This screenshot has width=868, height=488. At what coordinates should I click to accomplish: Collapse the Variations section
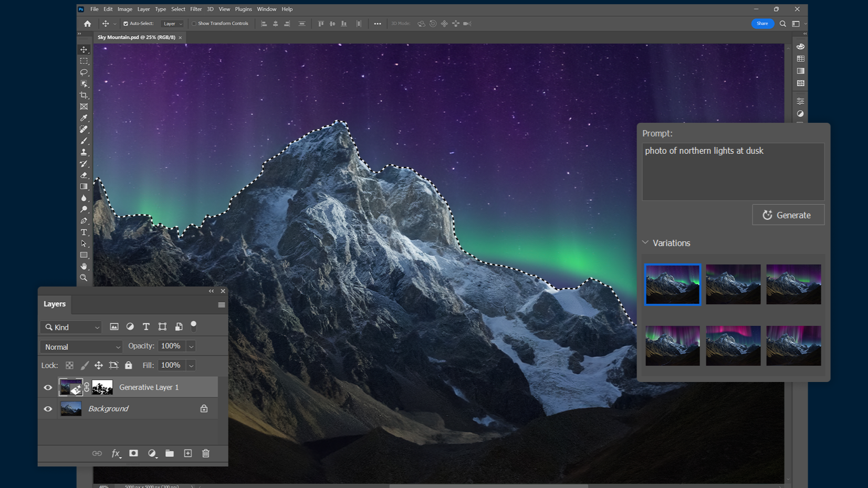[645, 243]
